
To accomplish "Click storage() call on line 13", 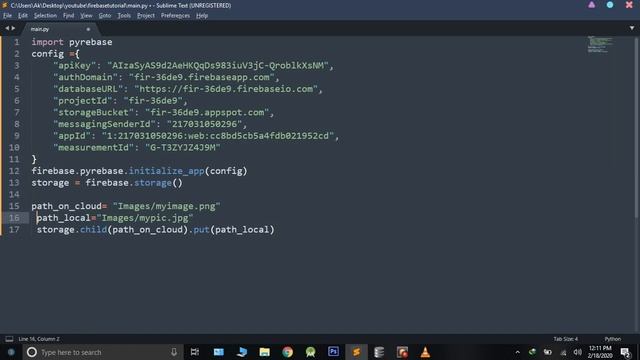I will click(x=158, y=183).
